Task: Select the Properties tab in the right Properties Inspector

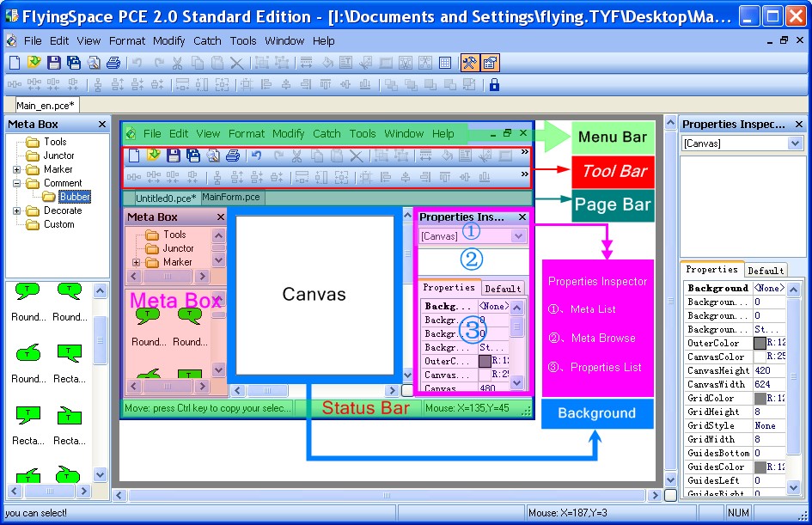Action: 711,269
